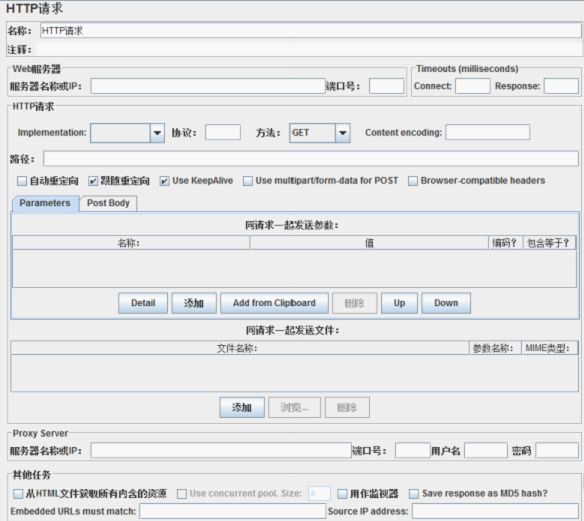Check Save response as MD5 hash
584x521 pixels.
pyautogui.click(x=414, y=494)
